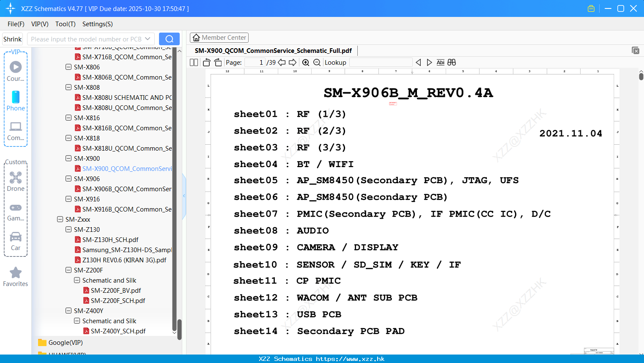Open the File(F) menu
Screen dimensions: 644x363
pos(16,24)
